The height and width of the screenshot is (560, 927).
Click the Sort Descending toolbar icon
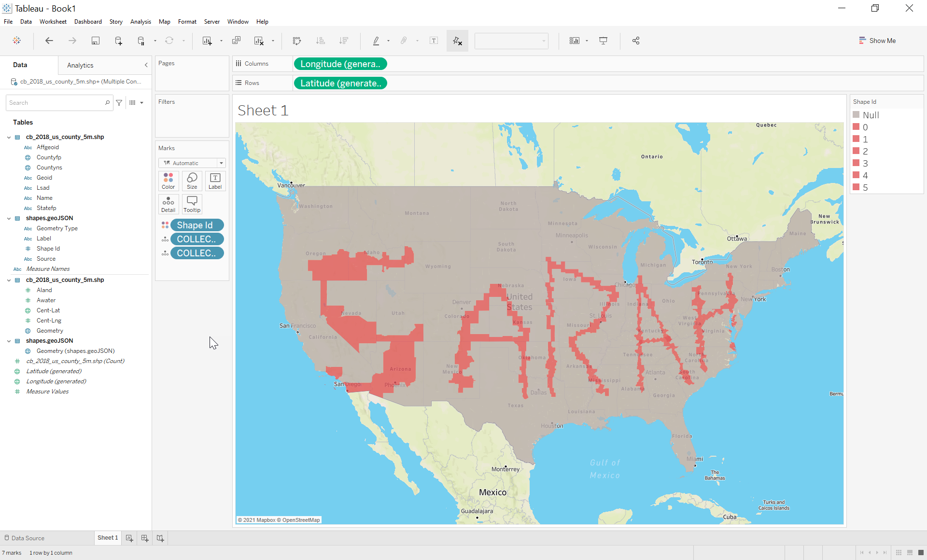pyautogui.click(x=344, y=41)
